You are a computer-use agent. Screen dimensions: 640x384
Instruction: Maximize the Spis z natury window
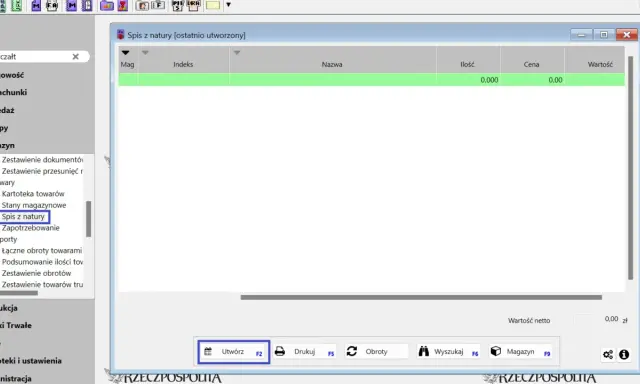coord(604,35)
